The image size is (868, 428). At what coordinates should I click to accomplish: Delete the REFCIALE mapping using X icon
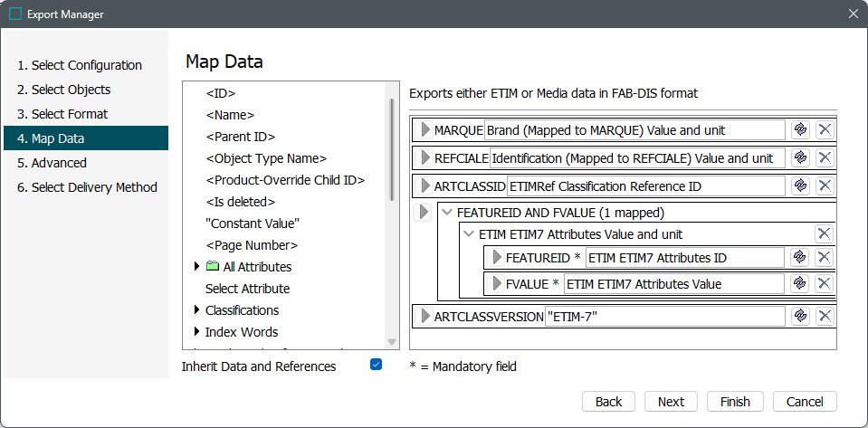(x=825, y=158)
